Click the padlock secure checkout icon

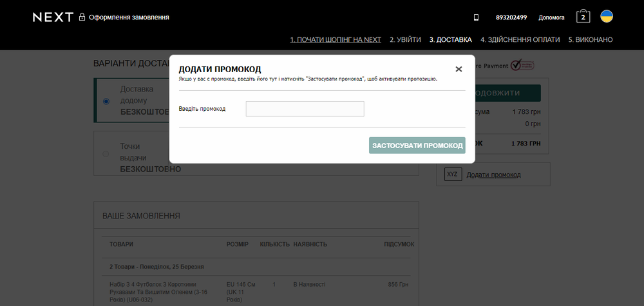82,17
